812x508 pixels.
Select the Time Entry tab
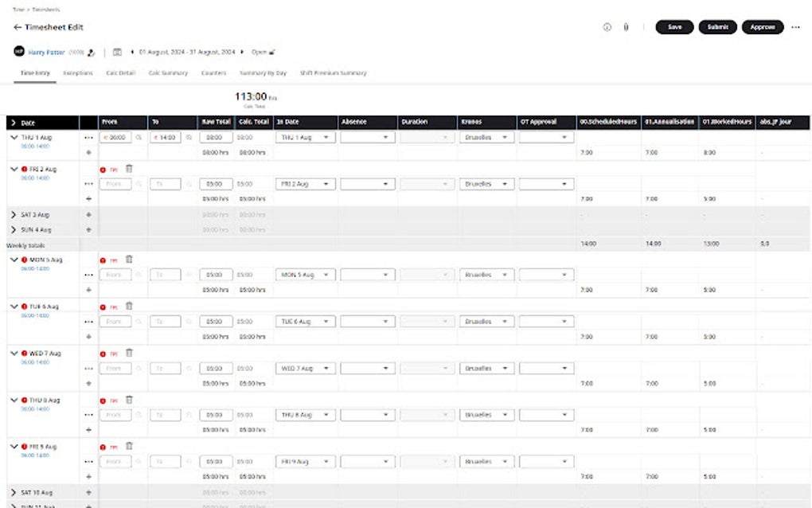click(x=35, y=73)
